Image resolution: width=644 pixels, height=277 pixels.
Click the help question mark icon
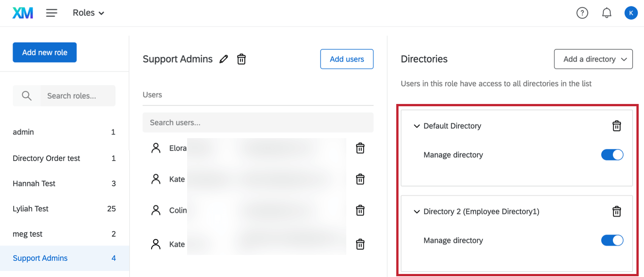[x=582, y=13]
